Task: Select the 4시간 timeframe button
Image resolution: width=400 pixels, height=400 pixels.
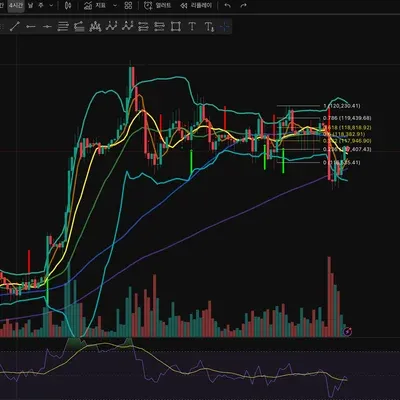Action: (16, 6)
